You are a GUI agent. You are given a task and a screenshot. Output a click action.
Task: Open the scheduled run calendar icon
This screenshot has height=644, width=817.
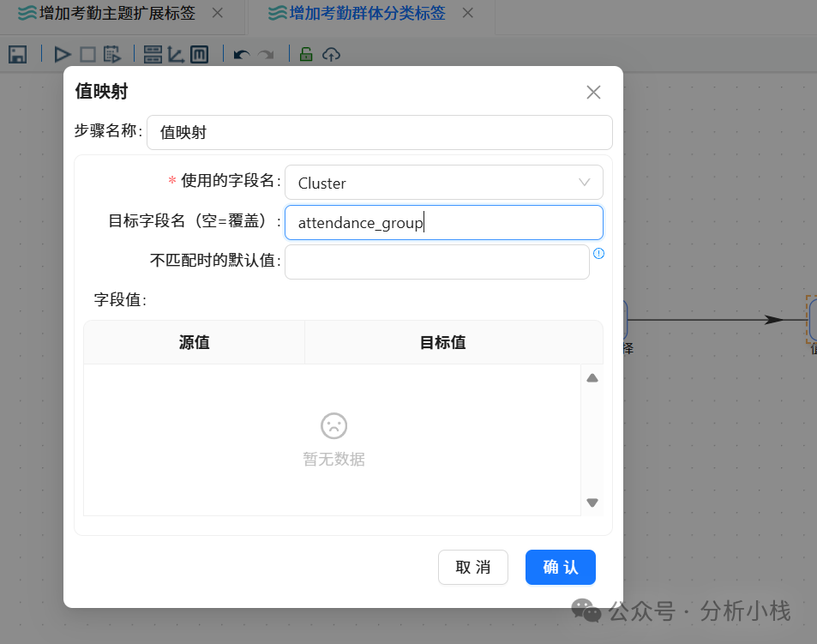[x=112, y=54]
